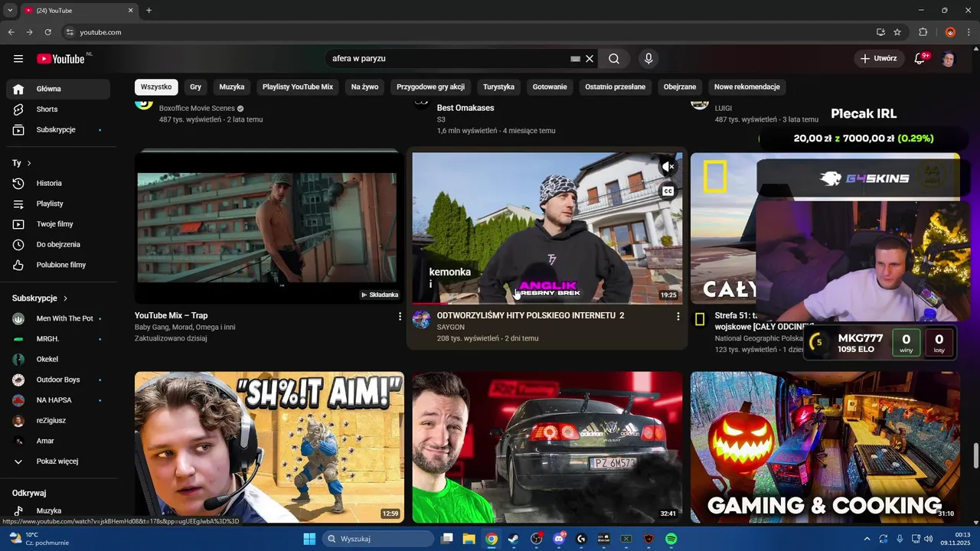Open the account avatar menu

pos(949,59)
